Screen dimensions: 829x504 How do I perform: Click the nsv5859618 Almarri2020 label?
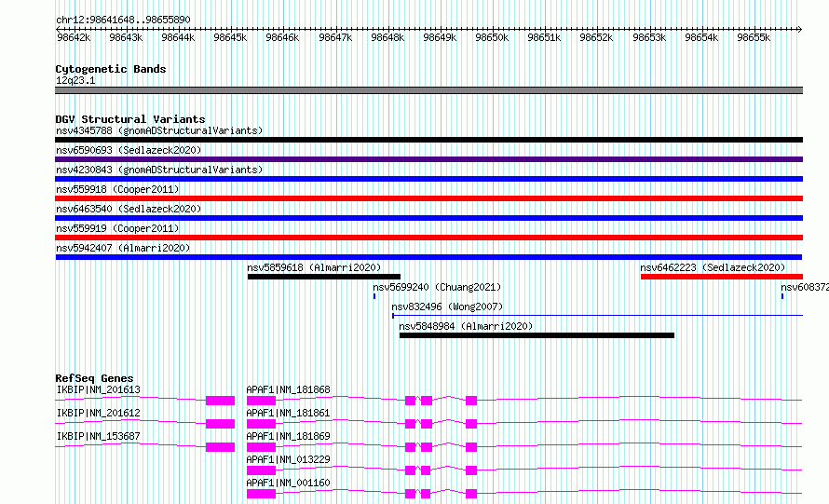coord(314,267)
